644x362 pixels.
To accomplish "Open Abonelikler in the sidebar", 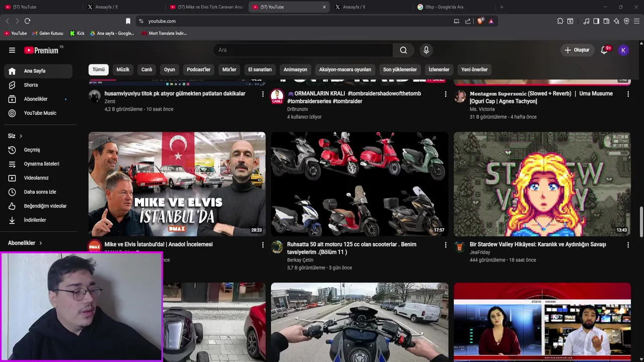I will [39, 99].
